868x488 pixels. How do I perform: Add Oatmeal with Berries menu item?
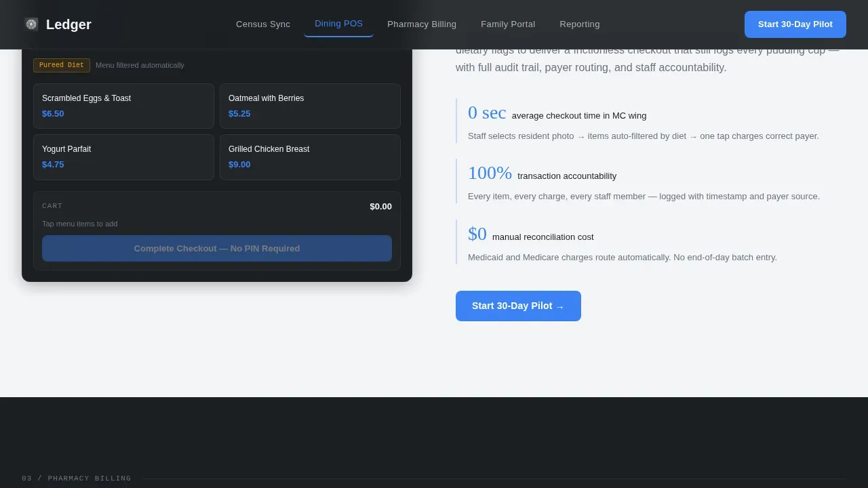310,106
